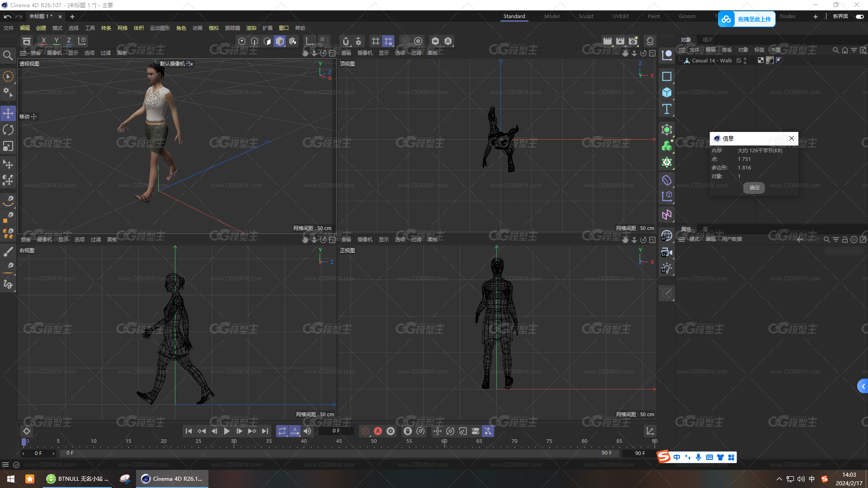The height and width of the screenshot is (488, 868).
Task: Toggle X axis lock
Action: pyautogui.click(x=43, y=41)
